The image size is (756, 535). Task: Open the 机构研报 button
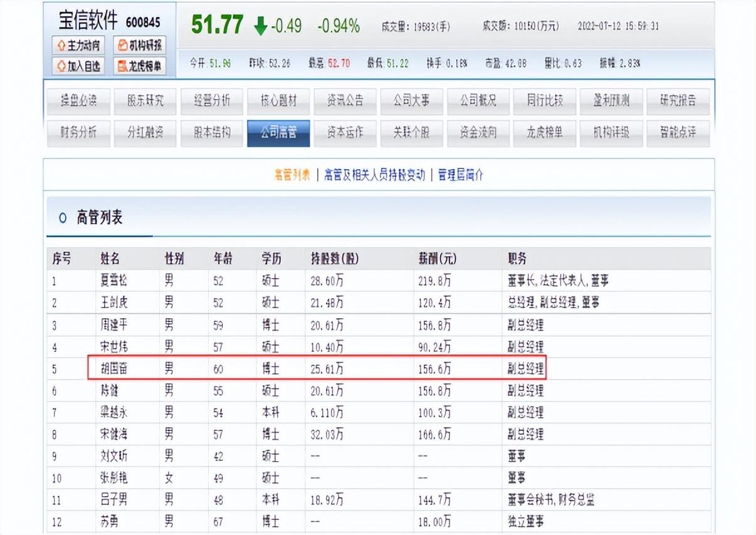click(140, 46)
